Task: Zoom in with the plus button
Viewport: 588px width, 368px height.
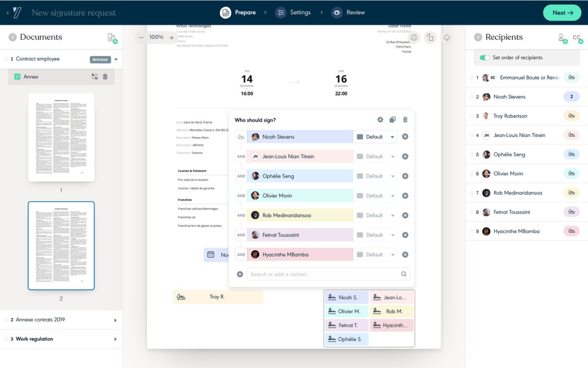Action: click(171, 37)
